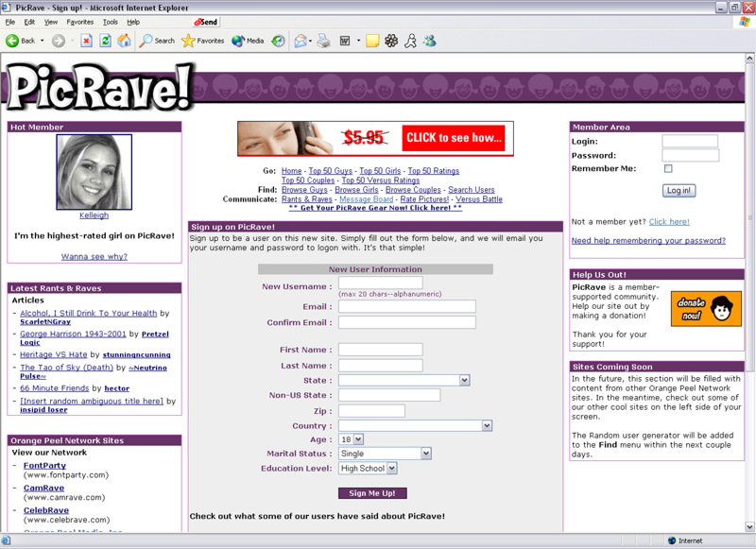Open the FontParty network link
Screen dimensions: 756x549
[44, 466]
